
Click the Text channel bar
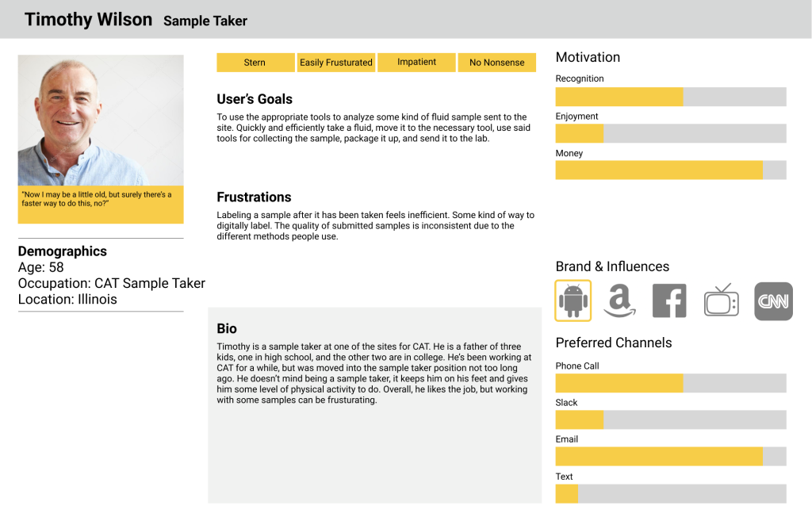pos(671,494)
